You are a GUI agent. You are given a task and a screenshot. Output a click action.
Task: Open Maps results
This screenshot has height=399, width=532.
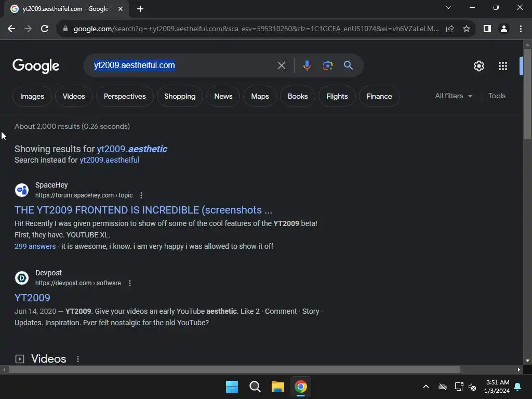[260, 96]
